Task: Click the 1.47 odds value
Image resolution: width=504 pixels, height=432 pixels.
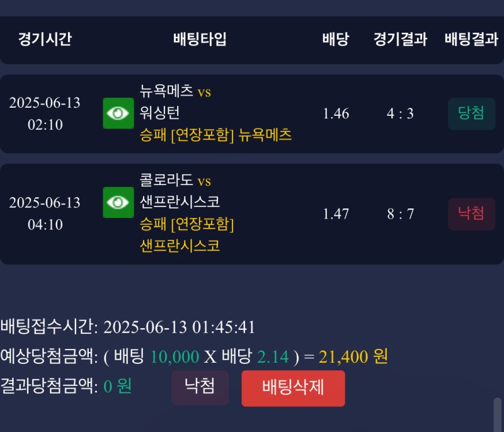Action: [336, 214]
